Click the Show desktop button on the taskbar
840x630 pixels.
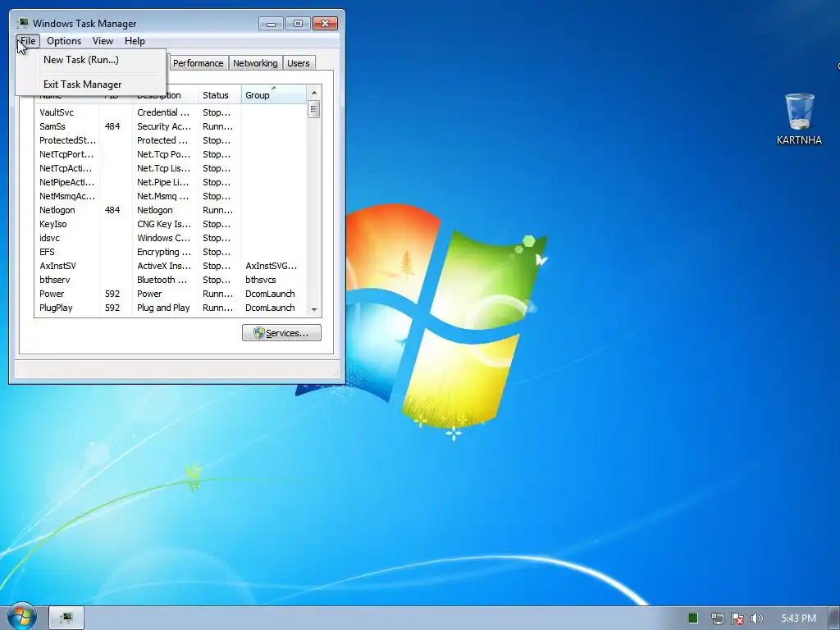(x=834, y=618)
